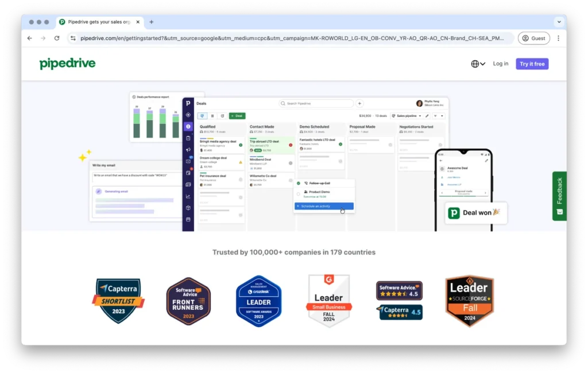This screenshot has width=588, height=373.
Task: Click the browser forward arrow
Action: pos(43,38)
